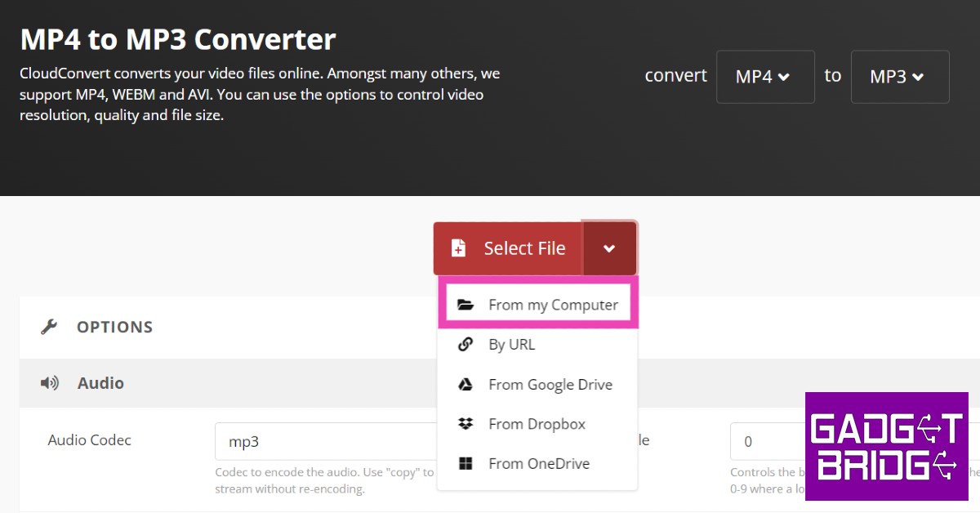The width and height of the screenshot is (980, 513).
Task: Choose By URL upload option
Action: click(511, 345)
